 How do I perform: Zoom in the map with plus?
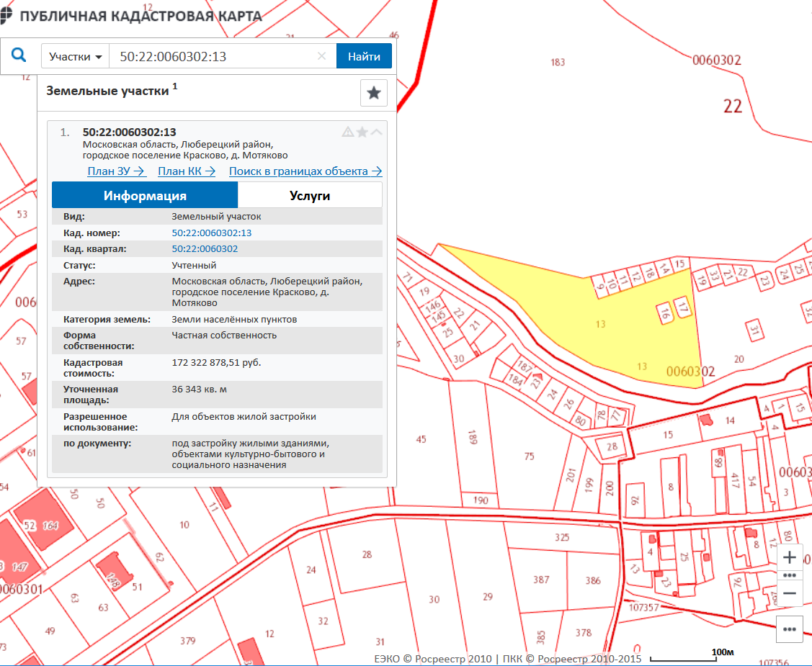point(789,557)
